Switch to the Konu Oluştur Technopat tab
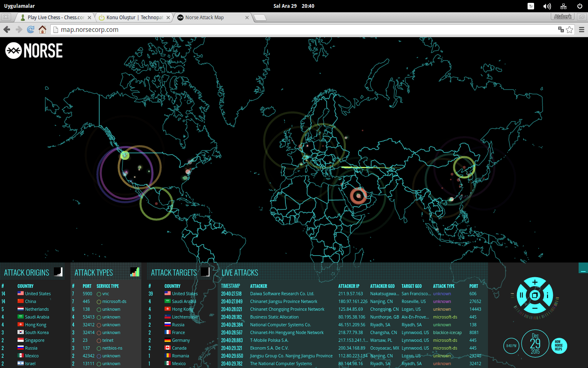Screen dimensions: 588x368 coord(134,18)
